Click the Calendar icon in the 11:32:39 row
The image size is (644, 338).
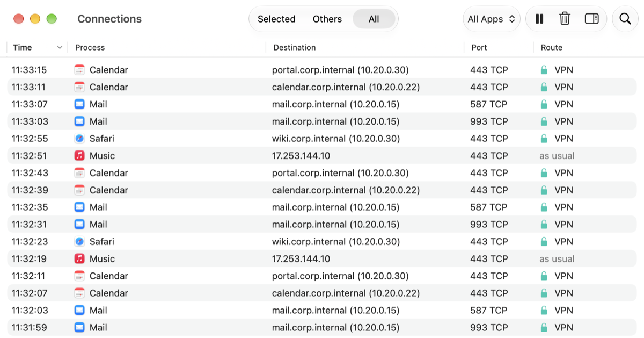point(79,190)
